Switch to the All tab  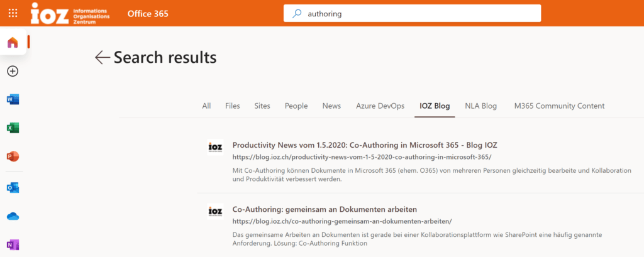(x=206, y=106)
